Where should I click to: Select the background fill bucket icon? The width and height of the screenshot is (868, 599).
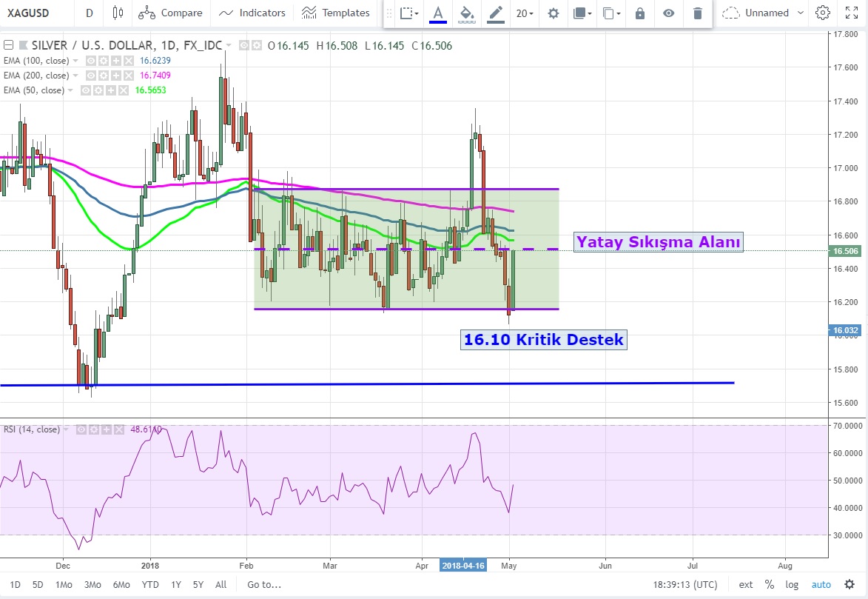tap(466, 13)
